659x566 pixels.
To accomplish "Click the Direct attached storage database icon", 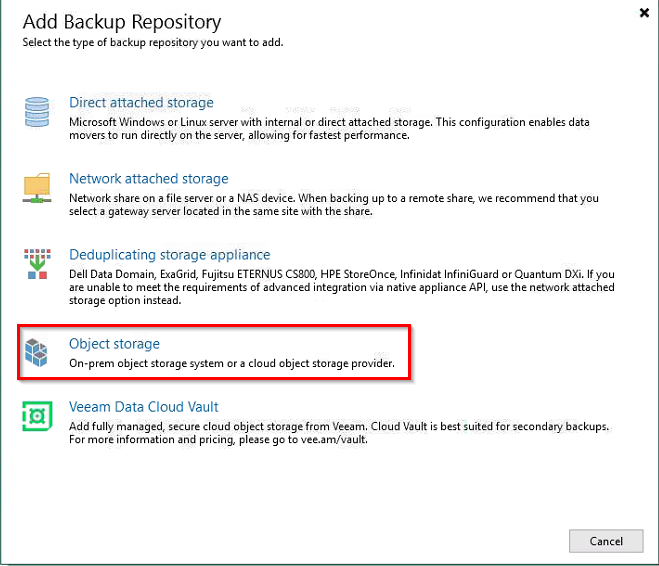I will coord(37,112).
